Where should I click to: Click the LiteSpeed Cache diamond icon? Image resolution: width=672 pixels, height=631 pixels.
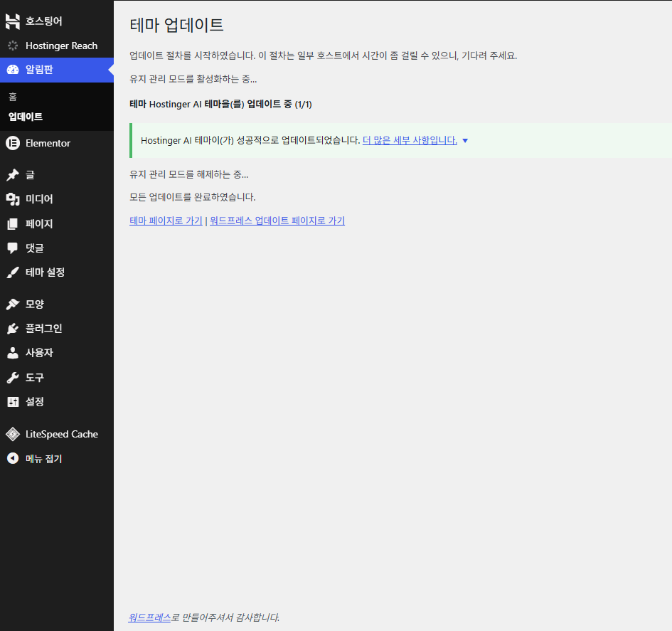[13, 434]
